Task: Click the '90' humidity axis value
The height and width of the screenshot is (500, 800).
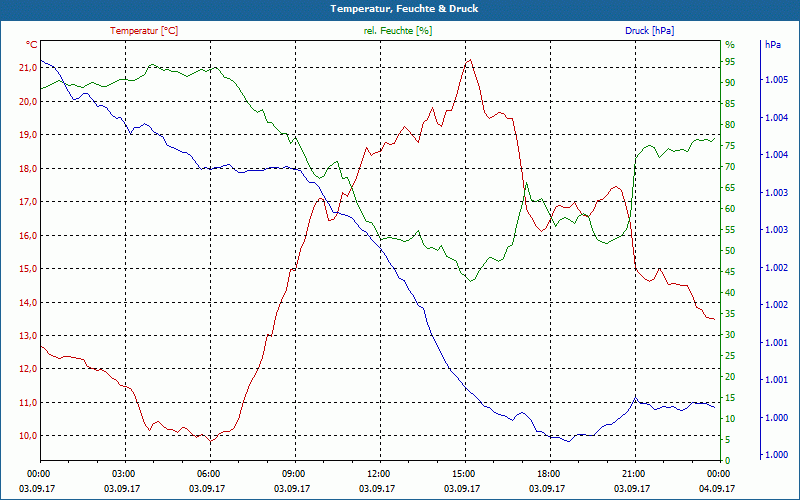Action: (730, 83)
